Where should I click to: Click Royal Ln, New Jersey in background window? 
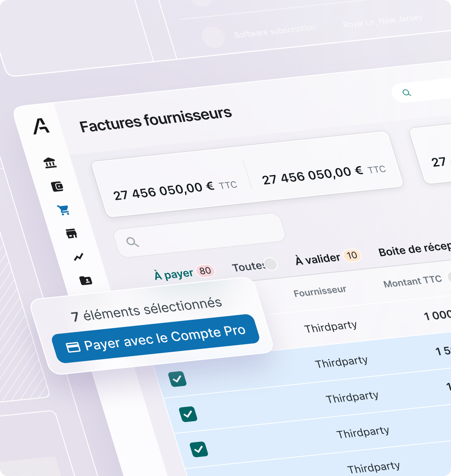click(x=382, y=21)
